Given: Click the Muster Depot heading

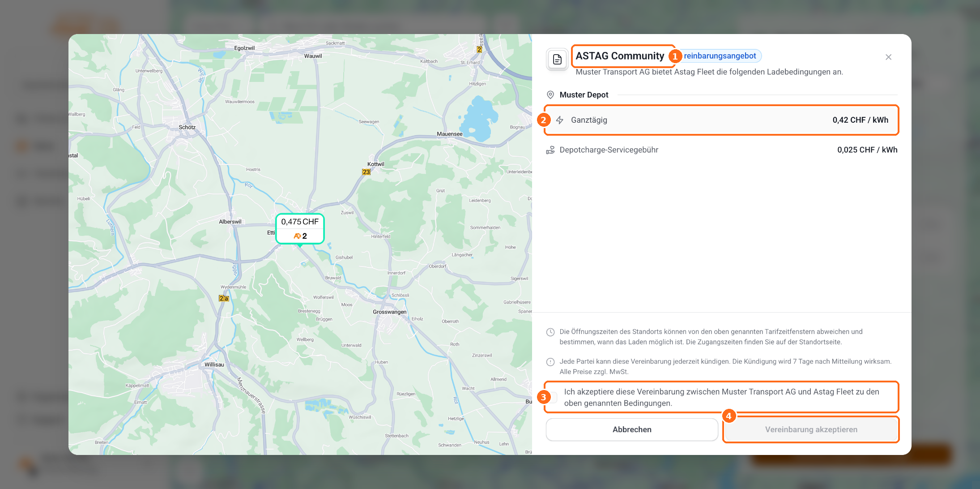Looking at the screenshot, I should click(584, 95).
